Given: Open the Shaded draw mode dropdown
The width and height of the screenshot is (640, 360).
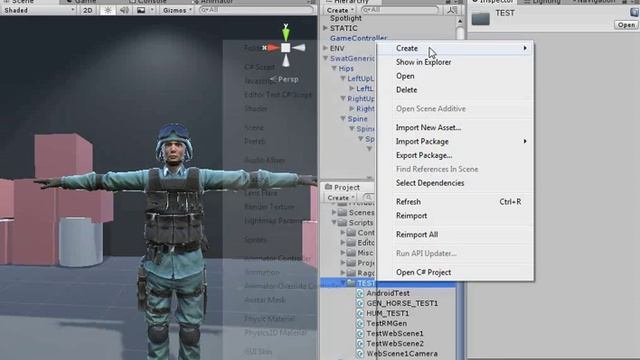Looking at the screenshot, I should coord(38,10).
